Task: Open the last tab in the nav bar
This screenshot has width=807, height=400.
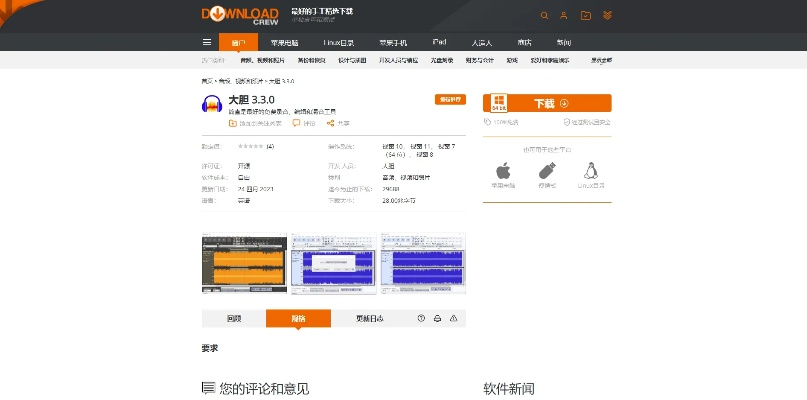Action: point(564,43)
